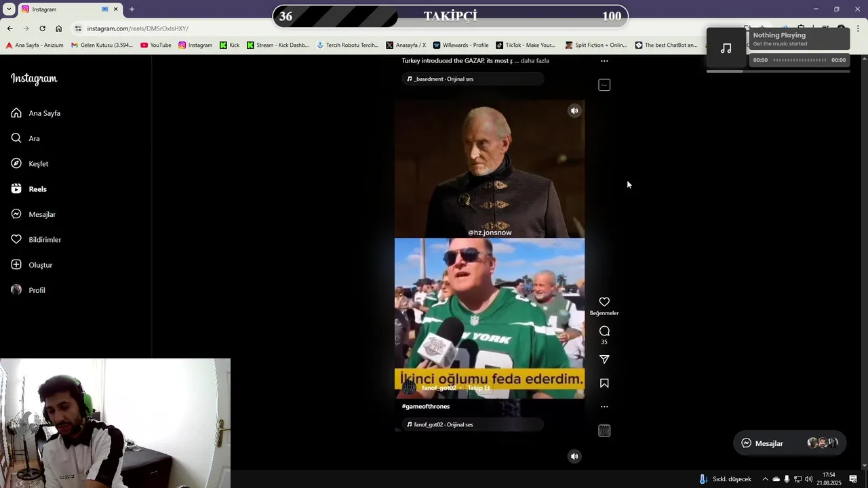This screenshot has height=488, width=868.
Task: Open clock showing 17:54
Action: [829, 479]
